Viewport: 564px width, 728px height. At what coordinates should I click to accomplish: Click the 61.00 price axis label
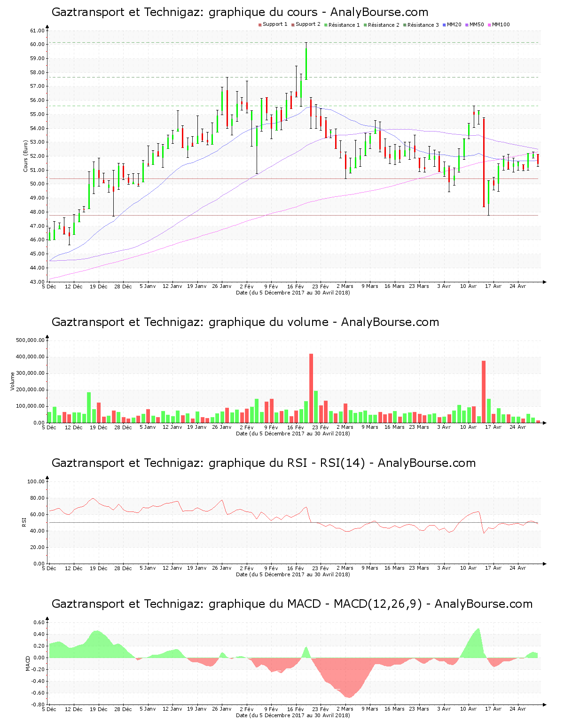coord(37,31)
